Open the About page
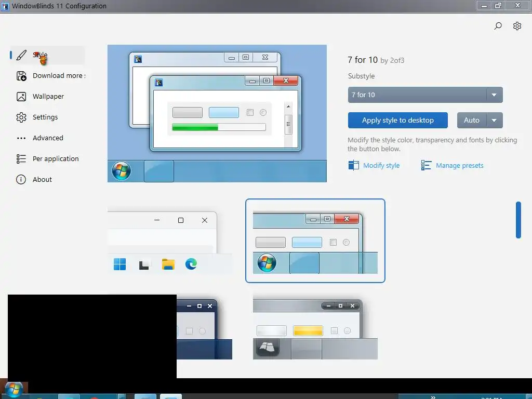532x399 pixels. [x=47, y=179]
